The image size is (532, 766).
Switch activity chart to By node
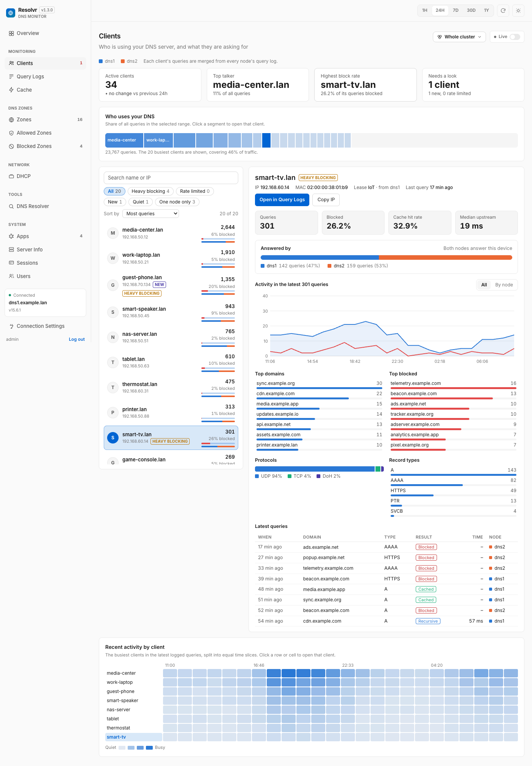tap(504, 285)
